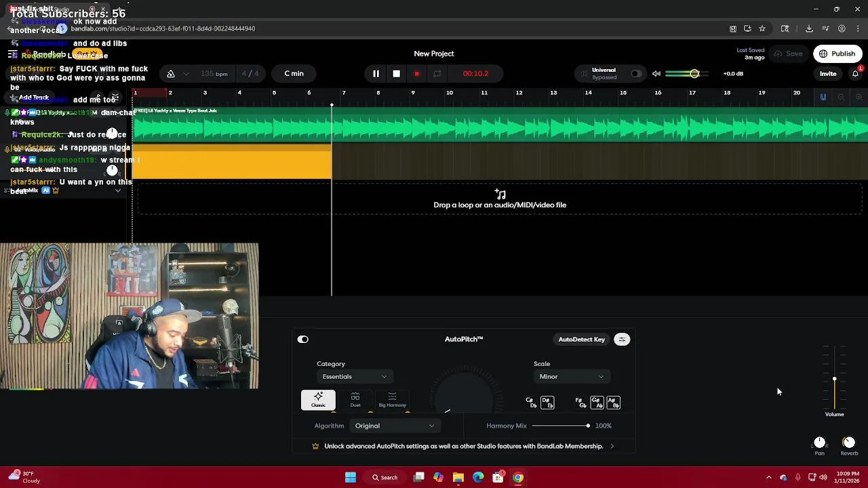The height and width of the screenshot is (488, 868).
Task: Open the Algorithm Original dropdown
Action: pyautogui.click(x=395, y=426)
